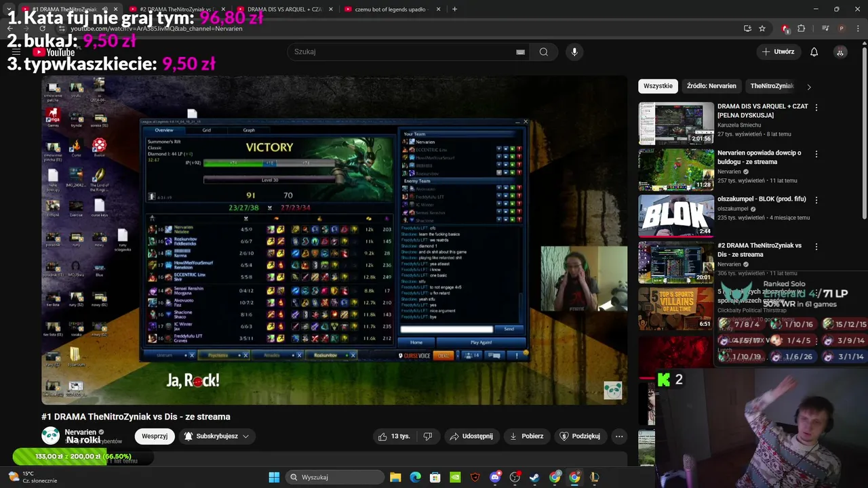This screenshot has width=868, height=488.
Task: Open a new browser tab
Action: click(454, 9)
